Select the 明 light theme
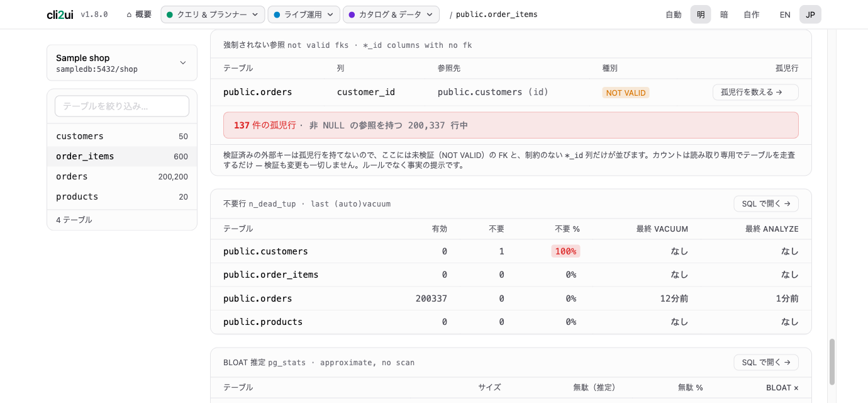This screenshot has height=403, width=868. (x=701, y=14)
